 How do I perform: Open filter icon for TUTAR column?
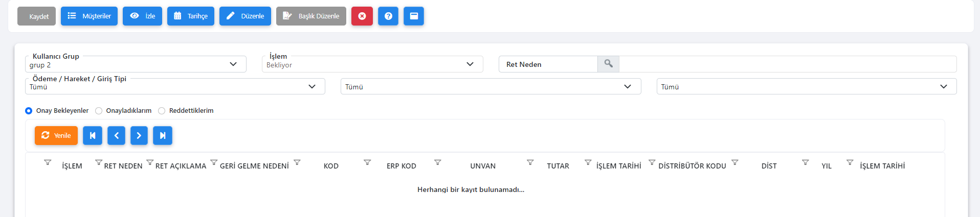pyautogui.click(x=530, y=162)
